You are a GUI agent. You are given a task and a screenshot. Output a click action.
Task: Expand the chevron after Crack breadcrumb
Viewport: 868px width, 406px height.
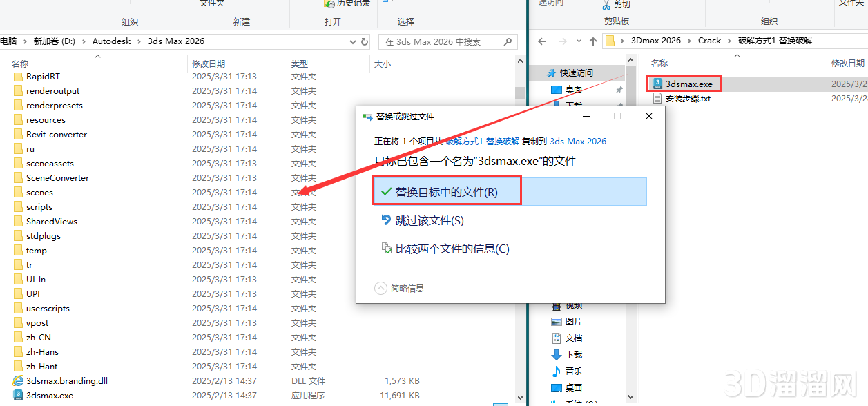click(x=730, y=41)
